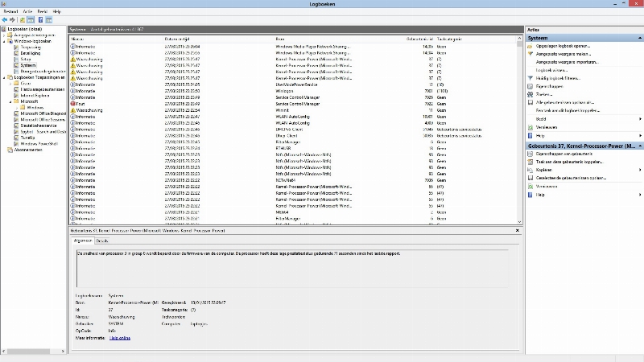Open the Beeld menu in menu bar
Viewport: 644px width, 362px height.
43,11
